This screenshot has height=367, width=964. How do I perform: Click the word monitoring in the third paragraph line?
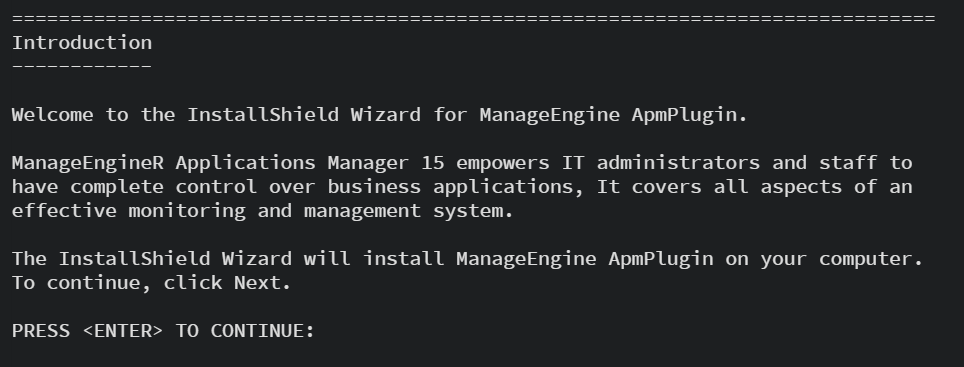(x=187, y=211)
